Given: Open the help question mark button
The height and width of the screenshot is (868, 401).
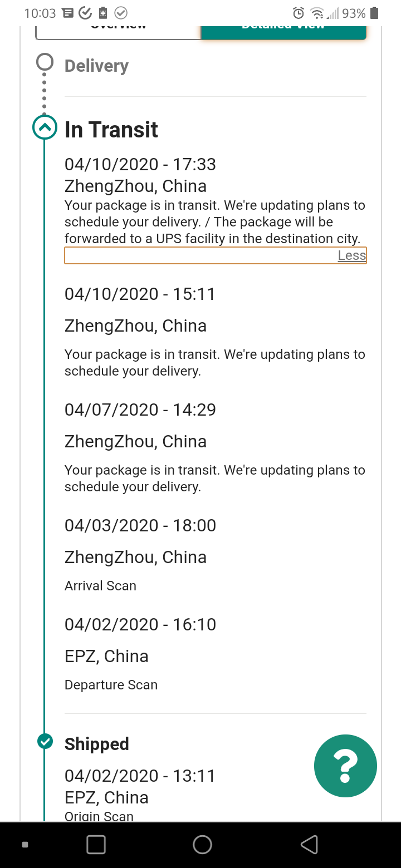Looking at the screenshot, I should (345, 766).
